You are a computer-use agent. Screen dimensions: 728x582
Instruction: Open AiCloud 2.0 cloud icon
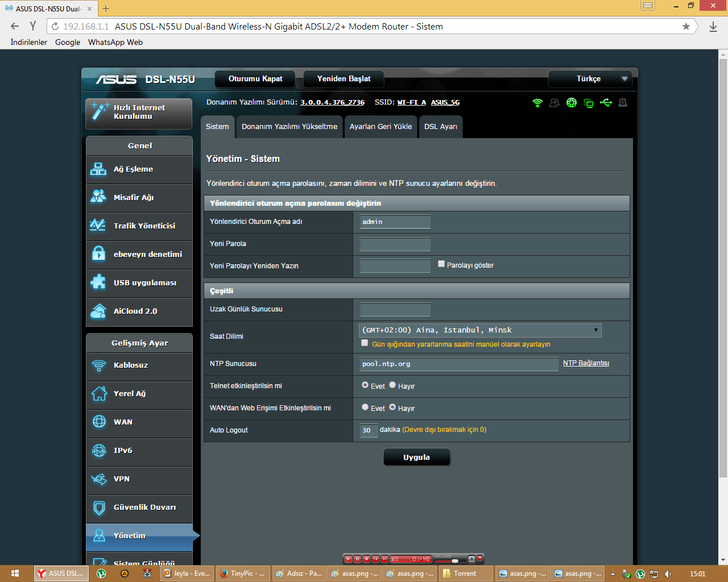tap(98, 311)
